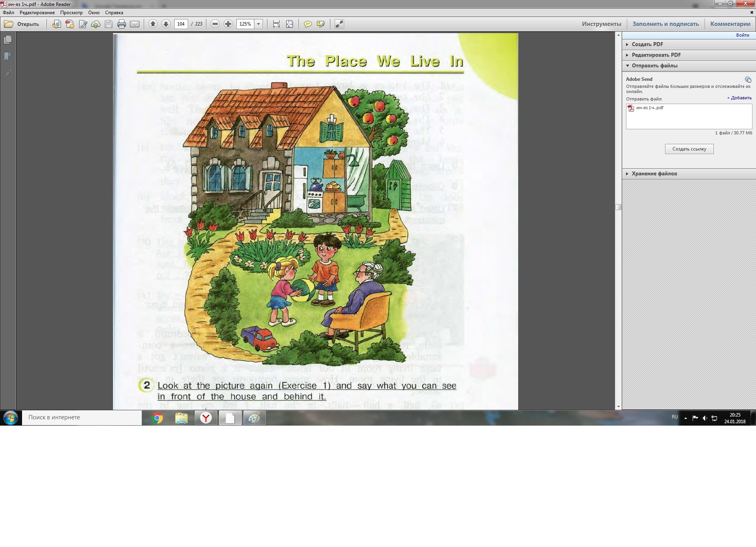Image resolution: width=756 pixels, height=547 pixels.
Task: Collapse the Отправить файлы section
Action: pos(654,65)
